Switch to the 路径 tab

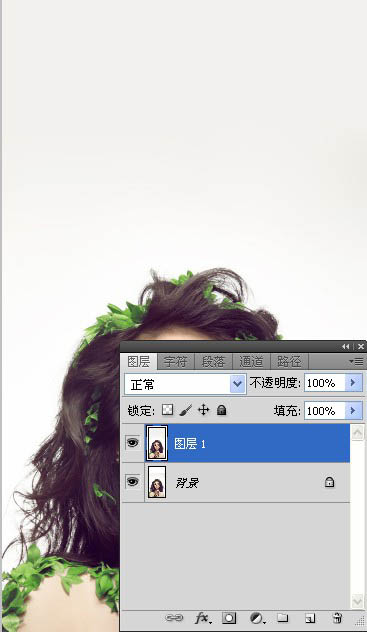click(x=289, y=362)
